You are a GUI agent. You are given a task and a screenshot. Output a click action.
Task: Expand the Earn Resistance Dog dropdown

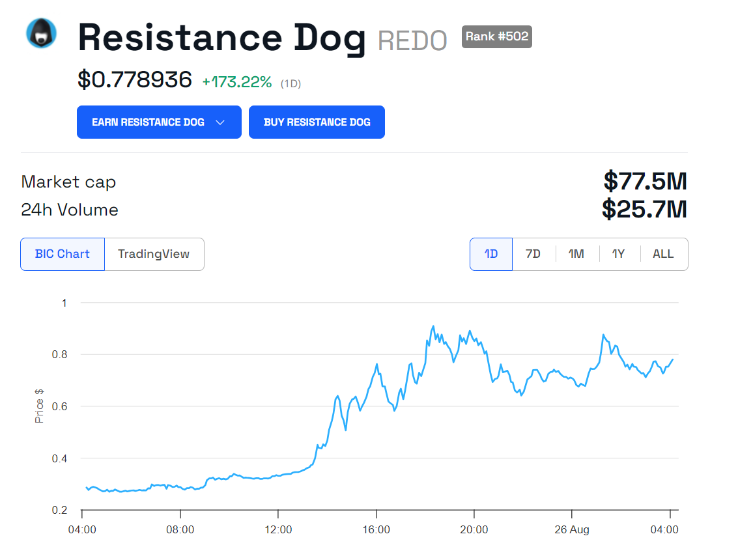pyautogui.click(x=159, y=122)
